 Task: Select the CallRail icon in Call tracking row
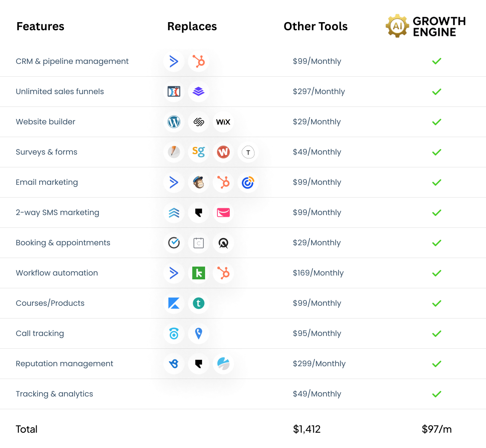[x=174, y=333]
